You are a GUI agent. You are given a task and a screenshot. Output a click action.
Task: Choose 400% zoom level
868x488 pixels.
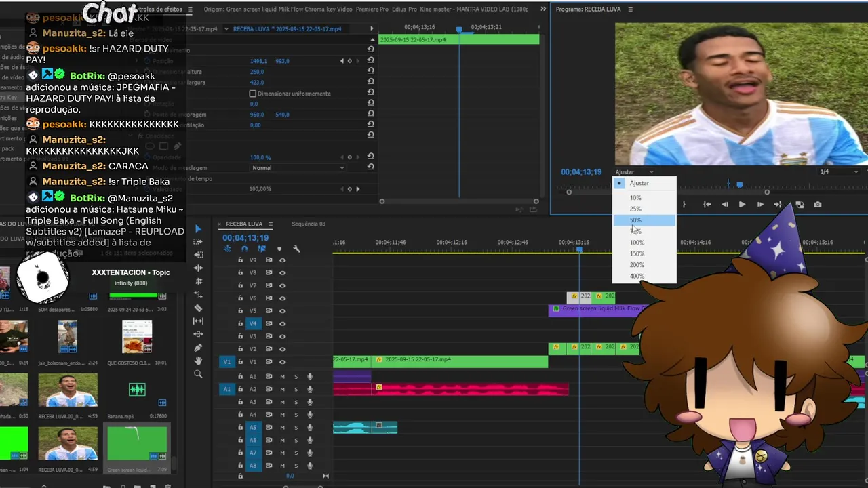644,276
